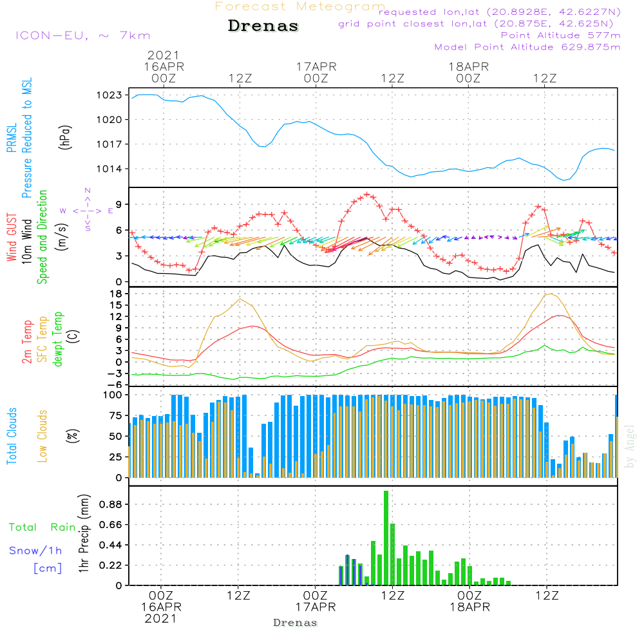Click the tallest green rain bar
Image resolution: width=644 pixels, height=644 pixels.
386,538
